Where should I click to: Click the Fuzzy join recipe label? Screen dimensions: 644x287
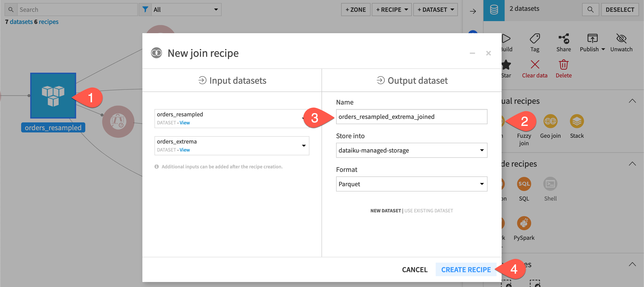[524, 139]
